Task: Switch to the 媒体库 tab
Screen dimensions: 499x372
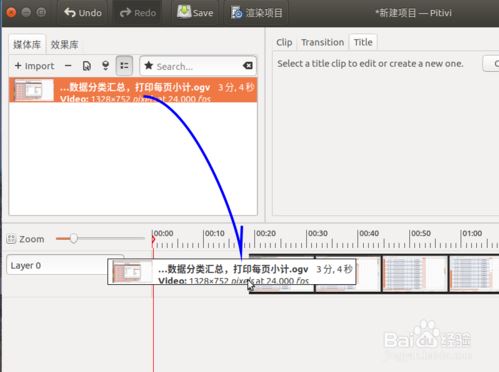Action: 27,44
